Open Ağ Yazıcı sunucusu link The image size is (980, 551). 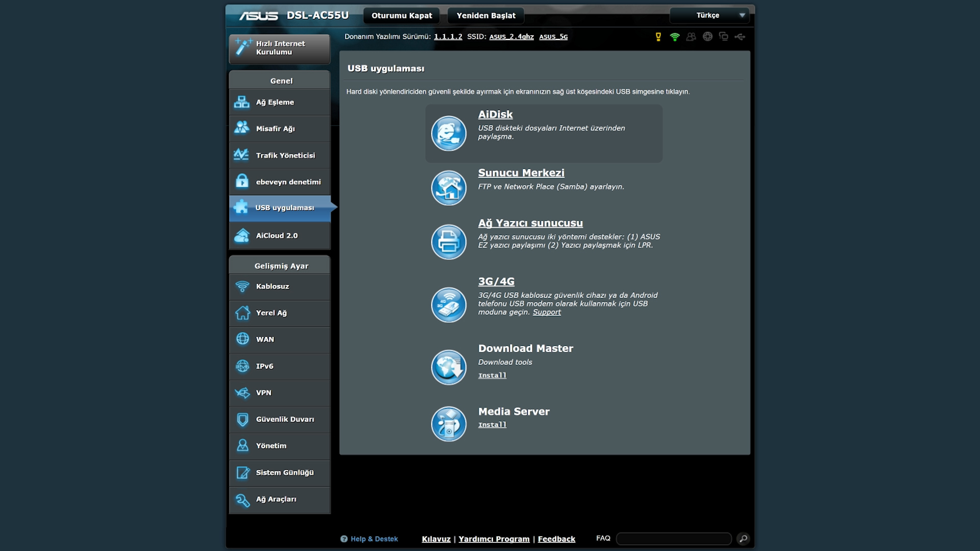click(x=530, y=223)
